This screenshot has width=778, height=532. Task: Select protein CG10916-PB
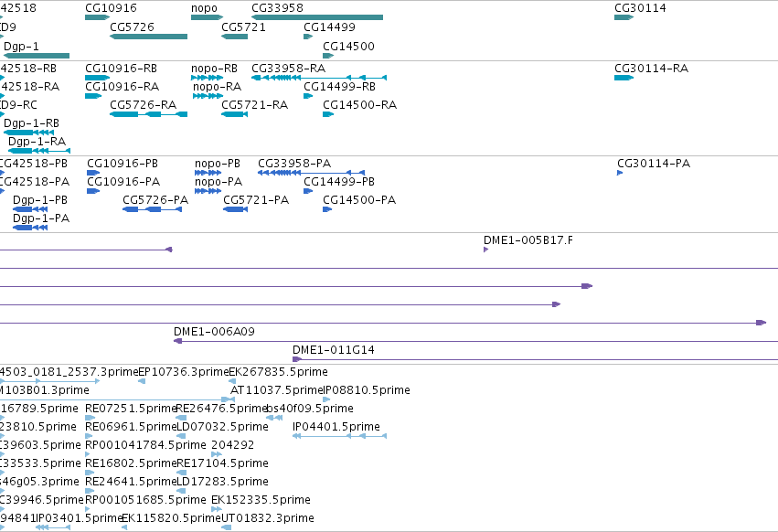click(x=93, y=173)
